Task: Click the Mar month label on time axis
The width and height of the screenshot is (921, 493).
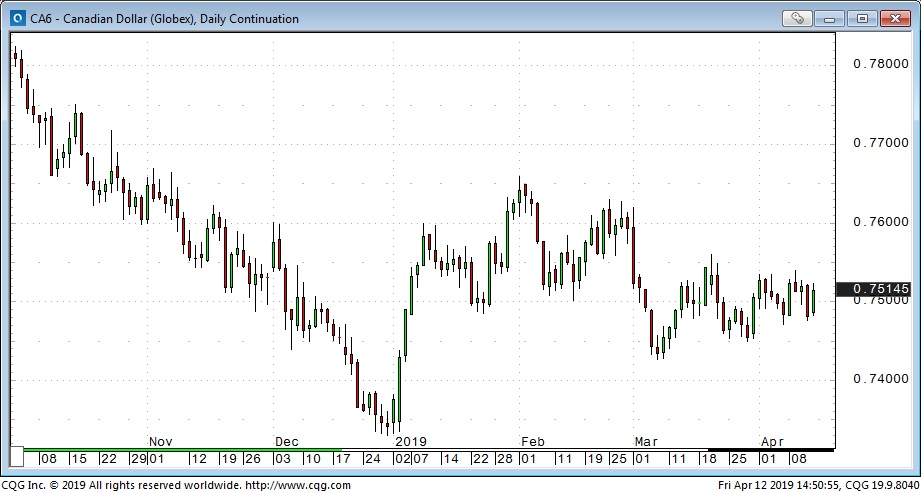Action: click(646, 442)
